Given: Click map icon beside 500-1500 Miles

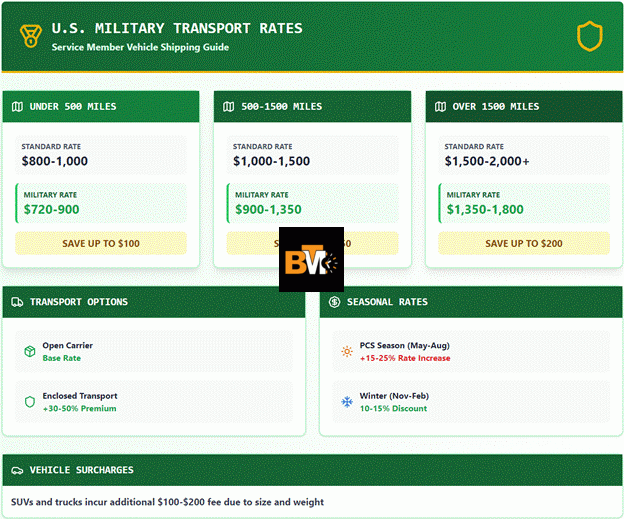Looking at the screenshot, I should point(229,107).
